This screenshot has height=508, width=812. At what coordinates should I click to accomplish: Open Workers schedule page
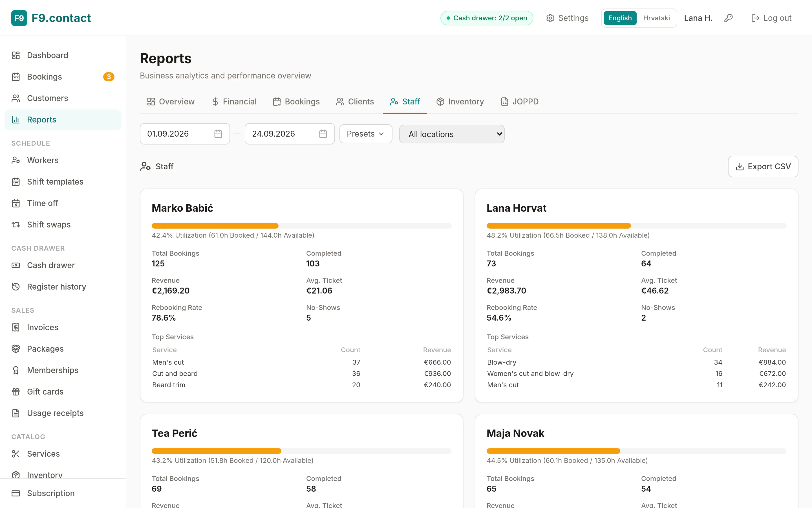coord(63,160)
